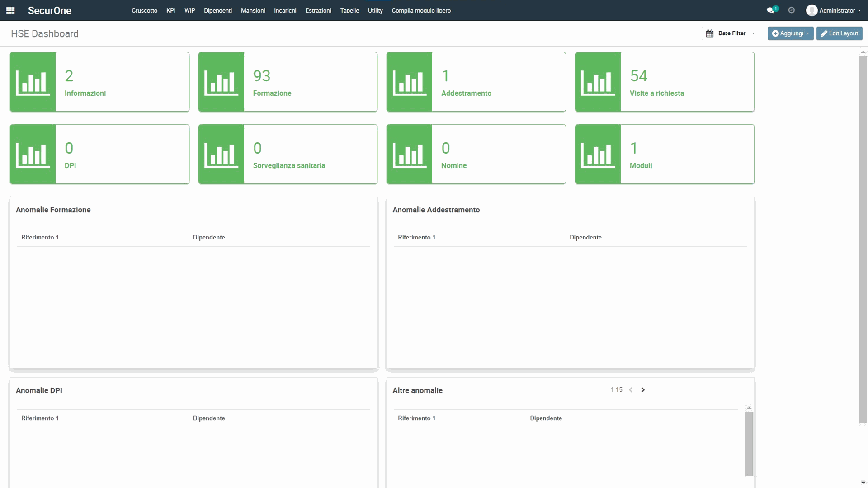The width and height of the screenshot is (868, 488).
Task: Go to next page of Altre anomalie
Action: 643,390
